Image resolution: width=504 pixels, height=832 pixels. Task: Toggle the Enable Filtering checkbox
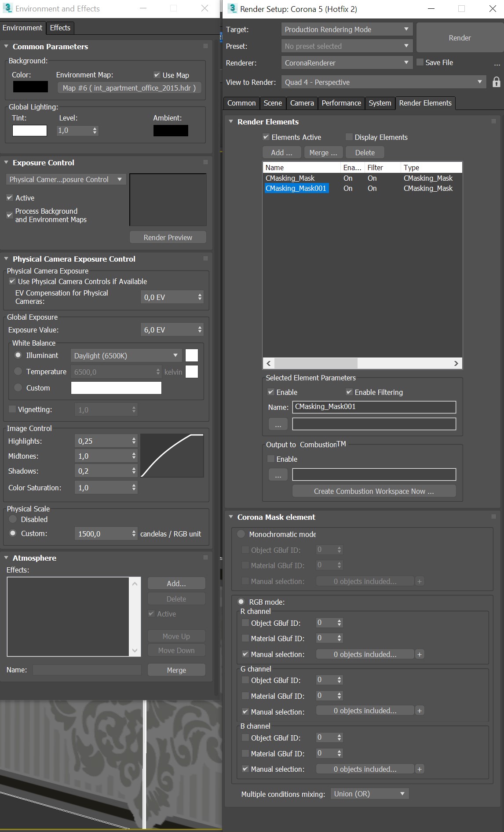tap(349, 392)
